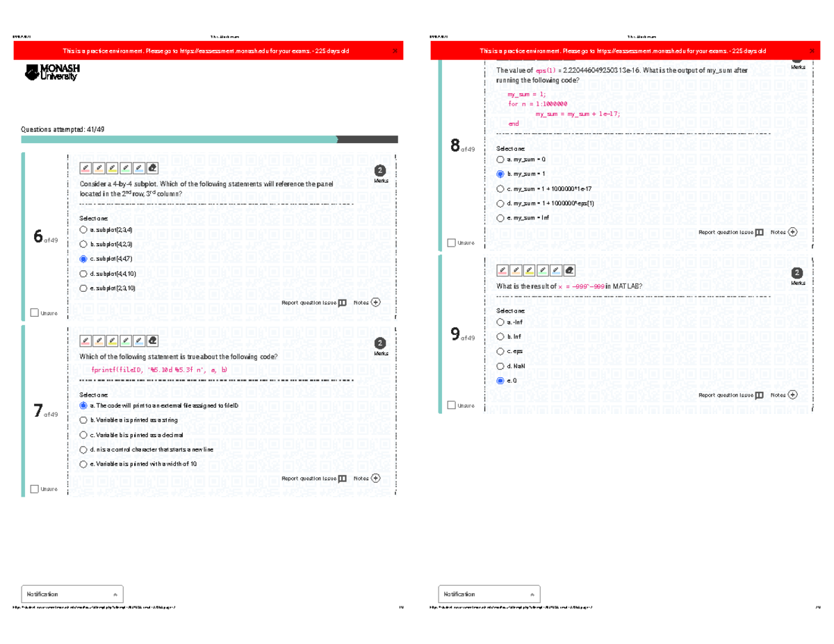Select green highlighter in question 7 toolbar
This screenshot has height=644, width=834.
pyautogui.click(x=126, y=341)
